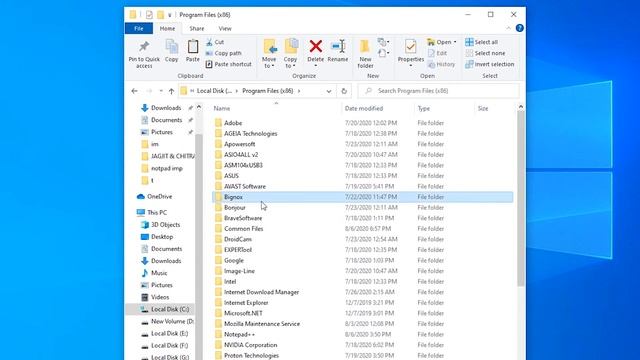Click Copy path in the ribbon
Viewport: 640px width, 360px height.
224,53
